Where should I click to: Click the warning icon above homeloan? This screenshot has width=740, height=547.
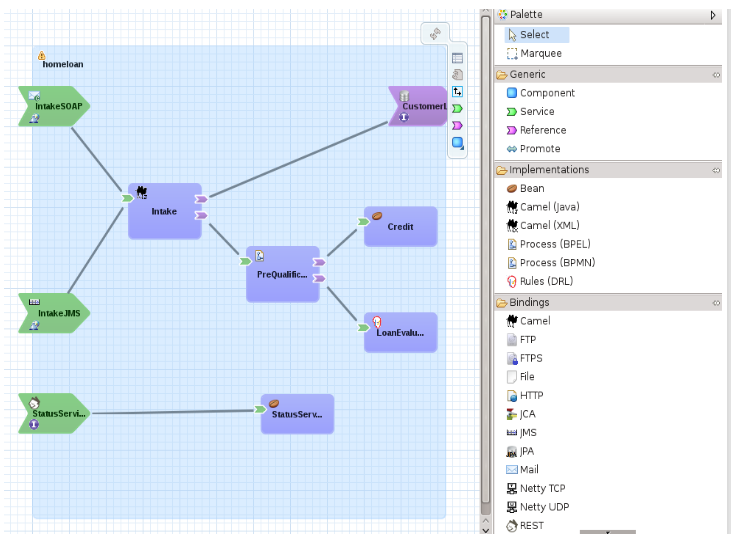click(x=42, y=56)
